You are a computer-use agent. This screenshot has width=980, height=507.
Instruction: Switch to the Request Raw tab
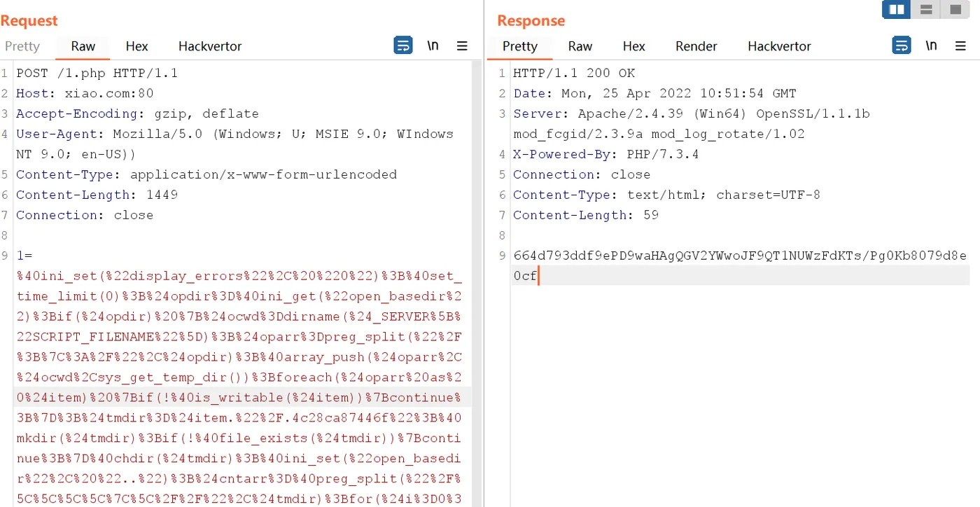point(83,46)
